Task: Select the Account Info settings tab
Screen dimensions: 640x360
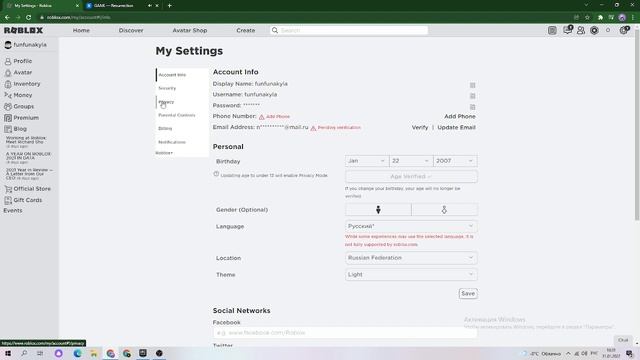Action: [x=182, y=75]
